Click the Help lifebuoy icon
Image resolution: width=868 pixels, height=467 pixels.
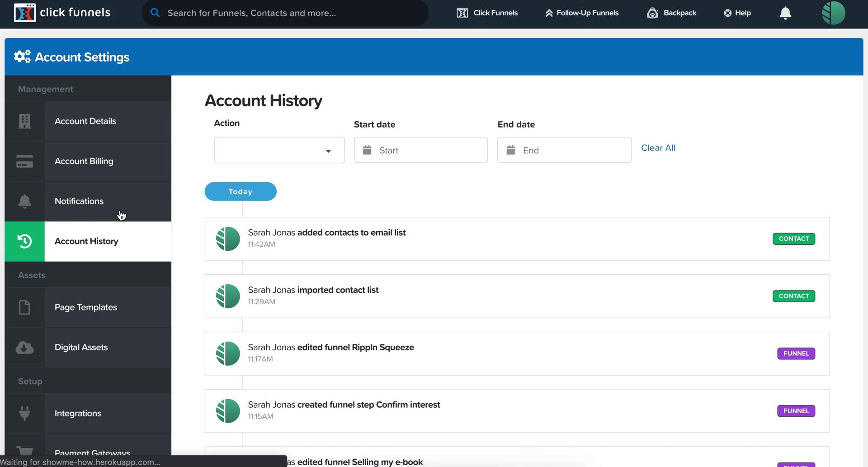coord(727,13)
